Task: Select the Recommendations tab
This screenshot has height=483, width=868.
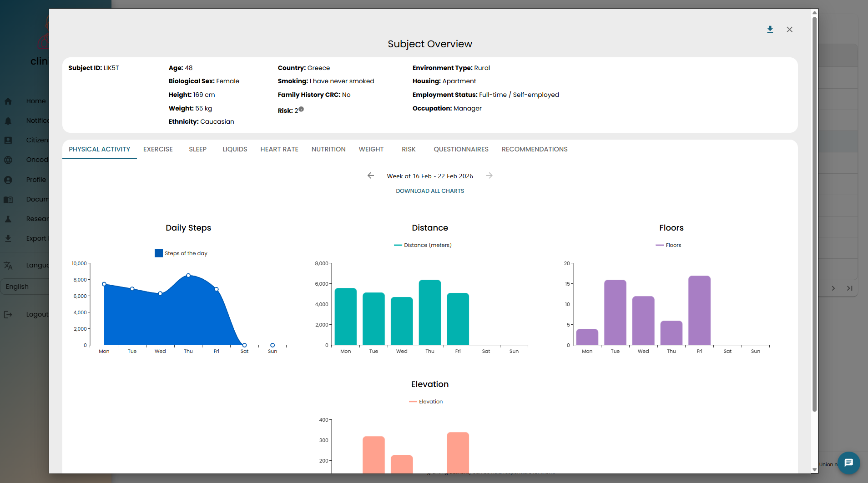Action: pos(534,149)
